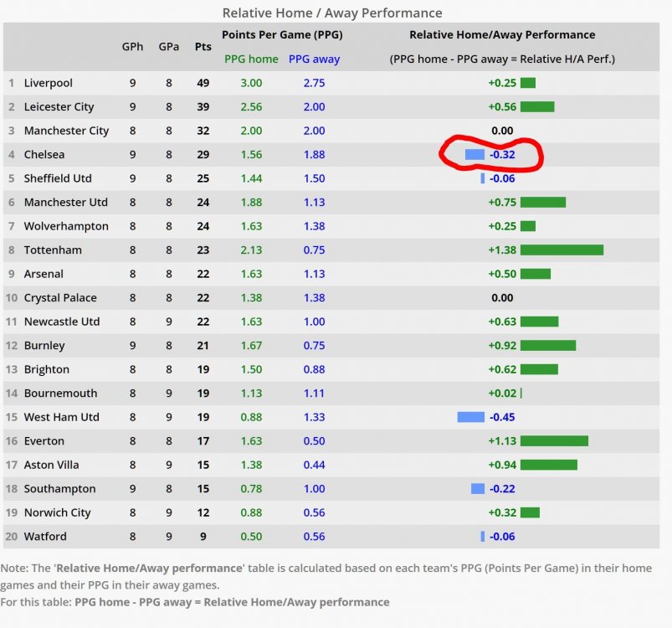Click the Liverpool team name
This screenshot has height=628, width=672.
tap(48, 83)
